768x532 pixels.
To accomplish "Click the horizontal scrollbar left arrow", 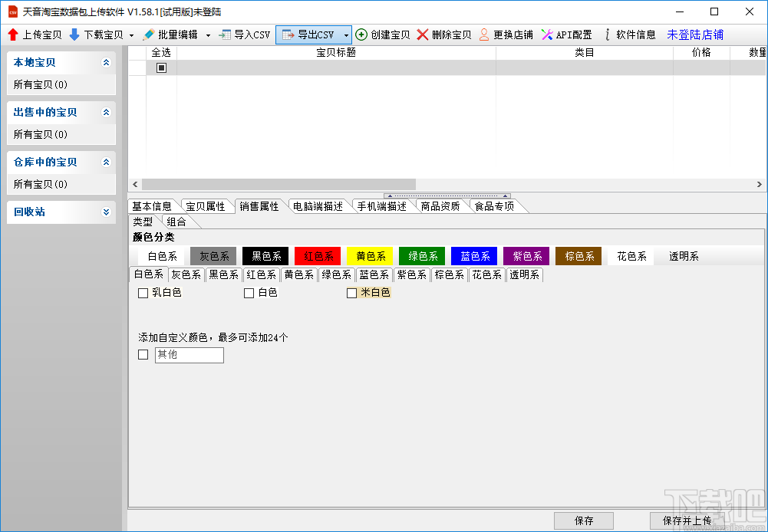I will (x=135, y=185).
